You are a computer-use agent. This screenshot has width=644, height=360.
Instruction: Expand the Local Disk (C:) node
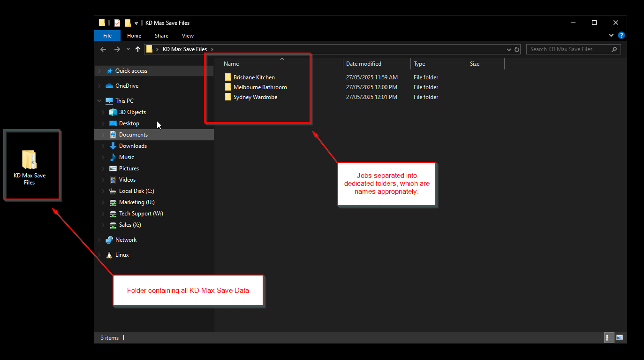103,191
